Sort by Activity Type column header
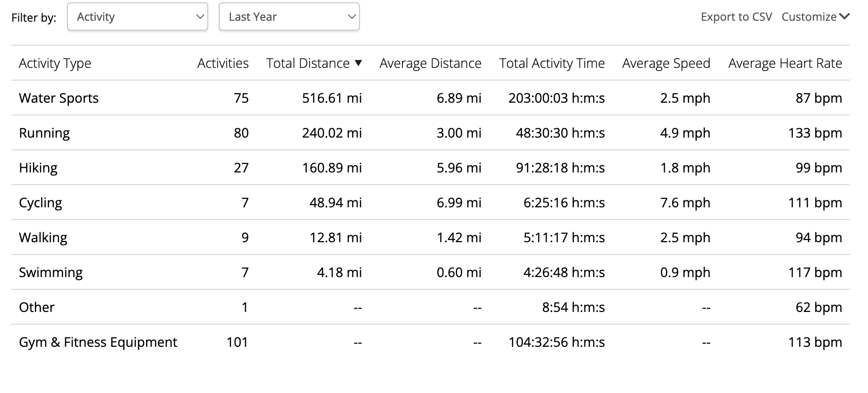The height and width of the screenshot is (393, 868). [x=55, y=63]
